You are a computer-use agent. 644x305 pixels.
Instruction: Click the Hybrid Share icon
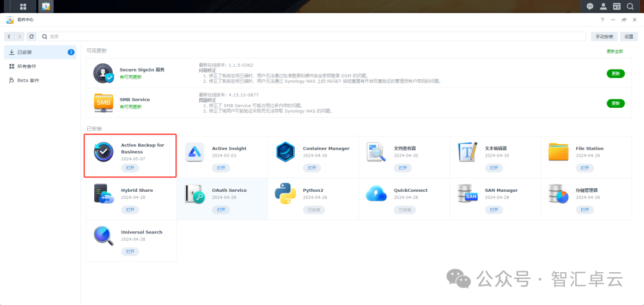(x=104, y=194)
